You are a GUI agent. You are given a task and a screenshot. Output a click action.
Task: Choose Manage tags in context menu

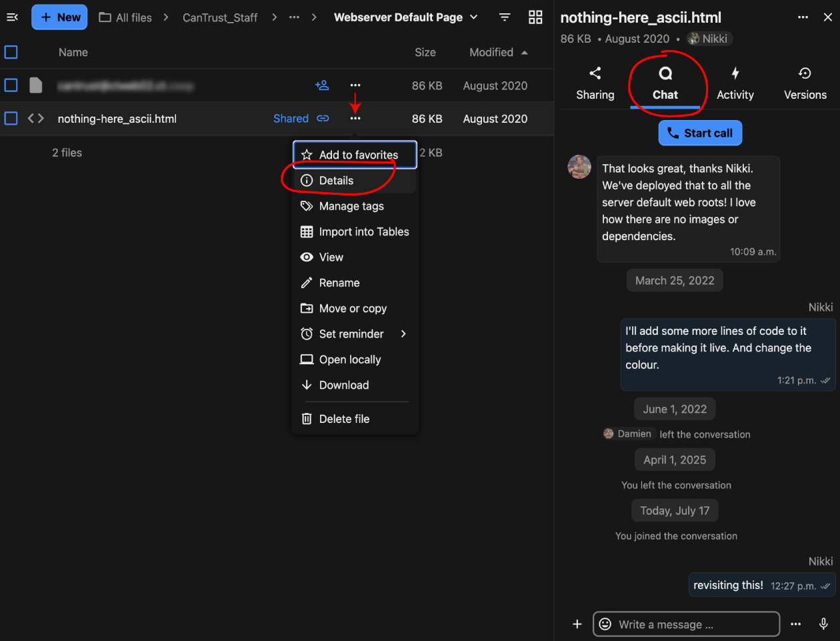tap(355, 206)
